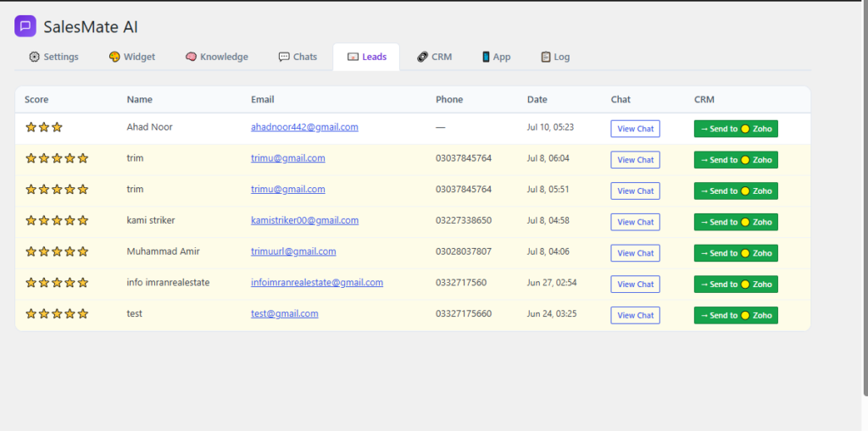Click the palette icon on Widget tab

pos(114,57)
